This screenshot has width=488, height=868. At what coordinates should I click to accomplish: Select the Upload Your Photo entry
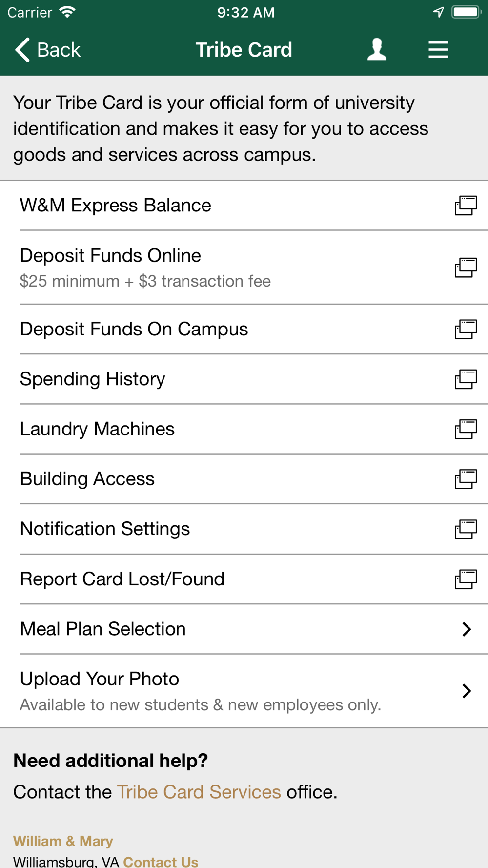[x=244, y=691]
